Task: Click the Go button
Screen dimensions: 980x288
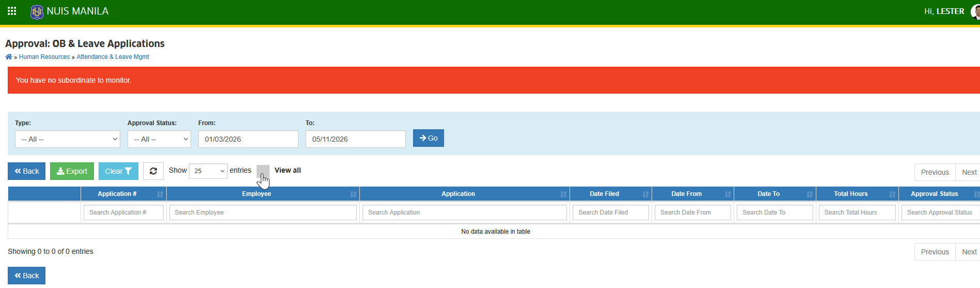Action: pos(429,138)
